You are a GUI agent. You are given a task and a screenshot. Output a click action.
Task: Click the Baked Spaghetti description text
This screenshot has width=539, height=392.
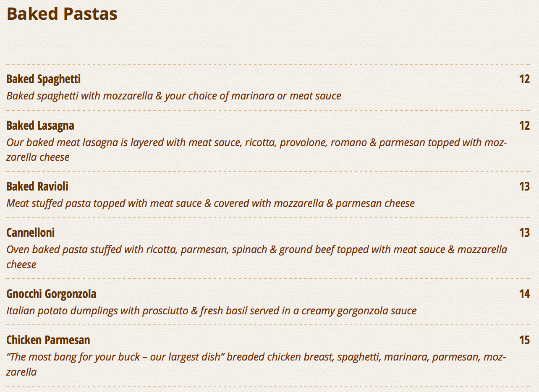coord(174,96)
